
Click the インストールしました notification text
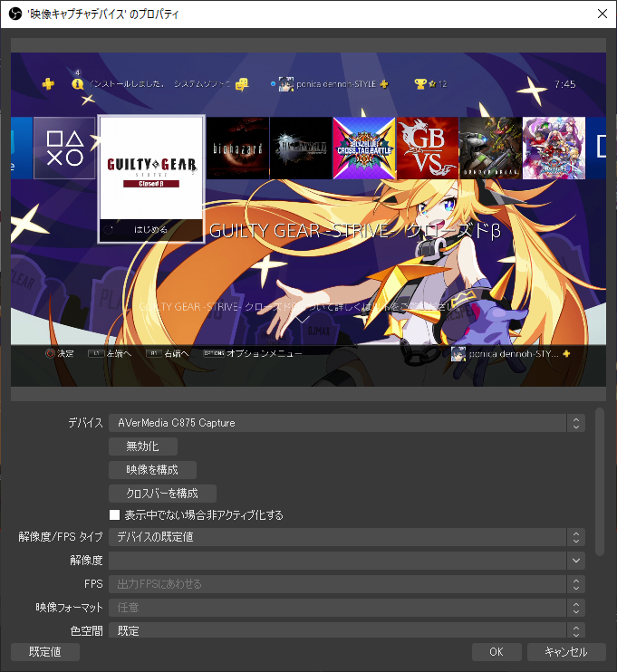click(x=126, y=84)
